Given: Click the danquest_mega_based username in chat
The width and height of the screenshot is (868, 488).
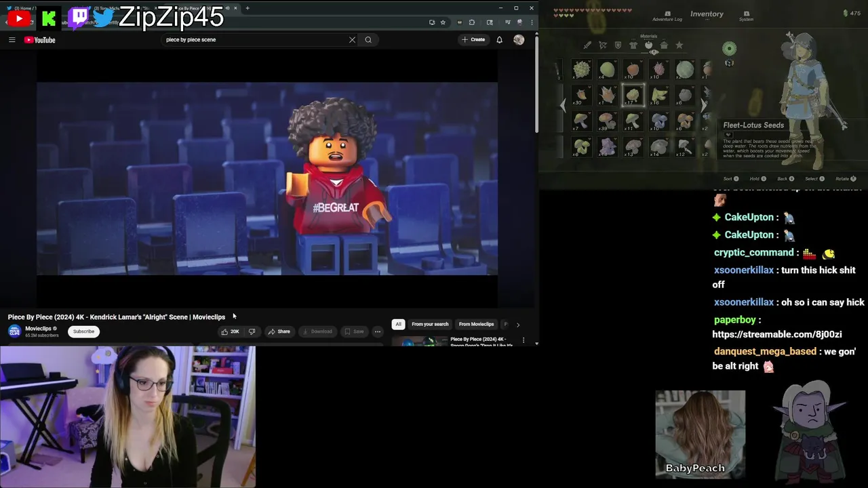Looking at the screenshot, I should pyautogui.click(x=765, y=352).
